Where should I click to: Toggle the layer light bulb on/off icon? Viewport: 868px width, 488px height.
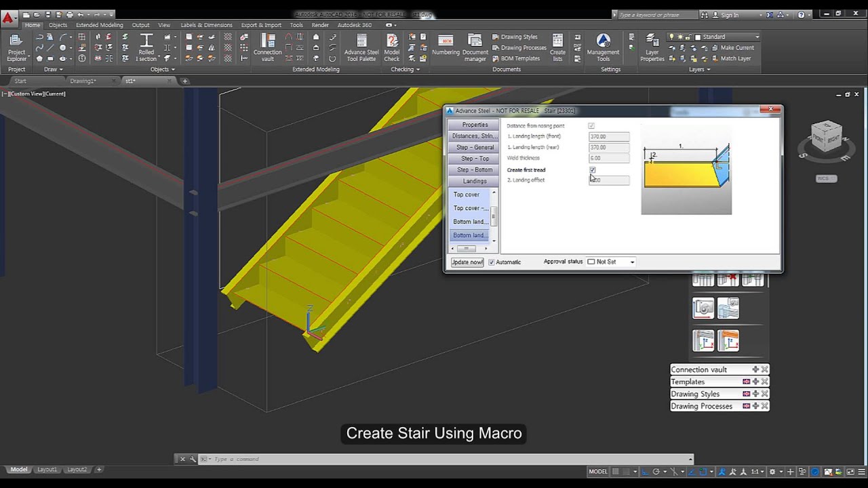tap(672, 37)
